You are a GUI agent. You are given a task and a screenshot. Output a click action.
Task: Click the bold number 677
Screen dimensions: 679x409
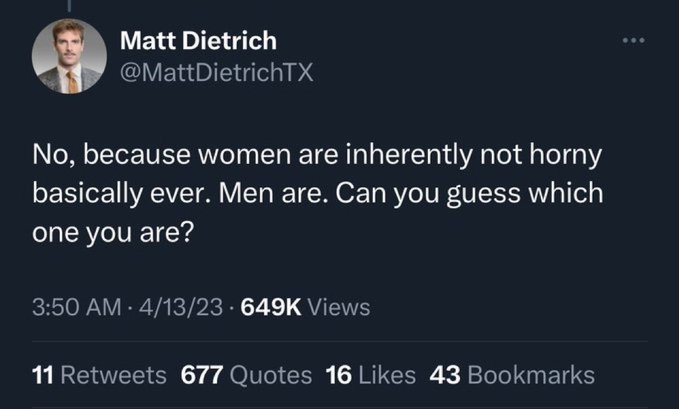202,375
